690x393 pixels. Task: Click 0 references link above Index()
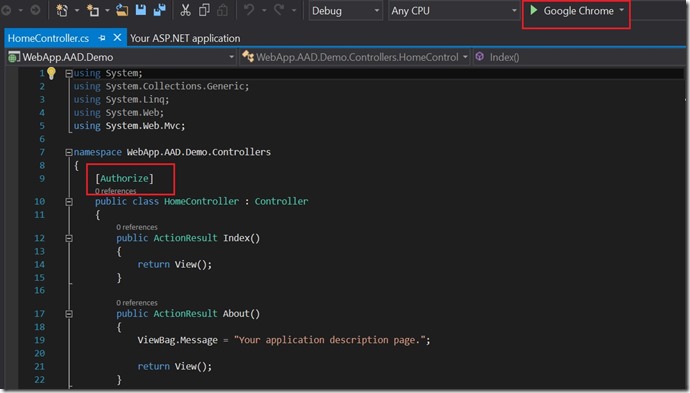click(136, 227)
